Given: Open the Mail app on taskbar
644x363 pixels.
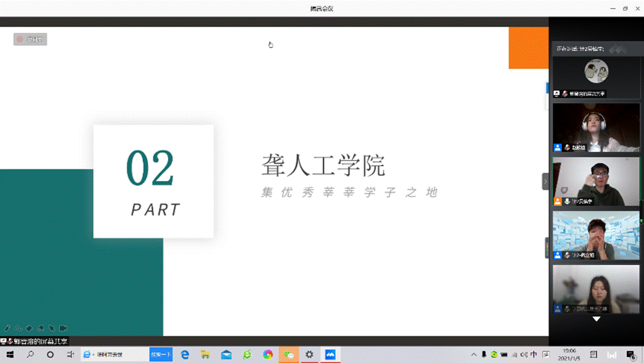Looking at the screenshot, I should [x=226, y=354].
